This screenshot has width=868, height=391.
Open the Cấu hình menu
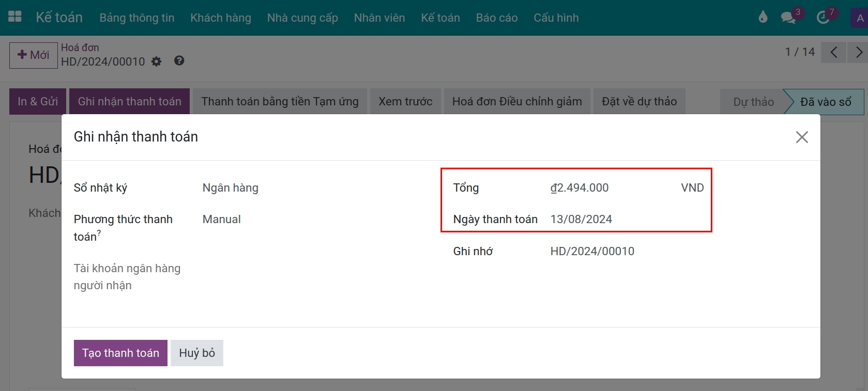click(556, 18)
